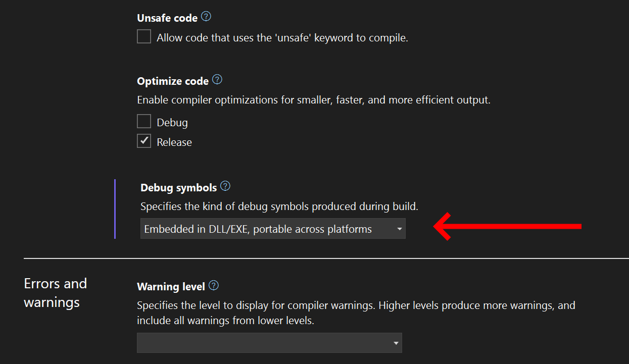Check the Debug optimization checkbox
Viewport: 629px width, 364px height.
click(143, 121)
